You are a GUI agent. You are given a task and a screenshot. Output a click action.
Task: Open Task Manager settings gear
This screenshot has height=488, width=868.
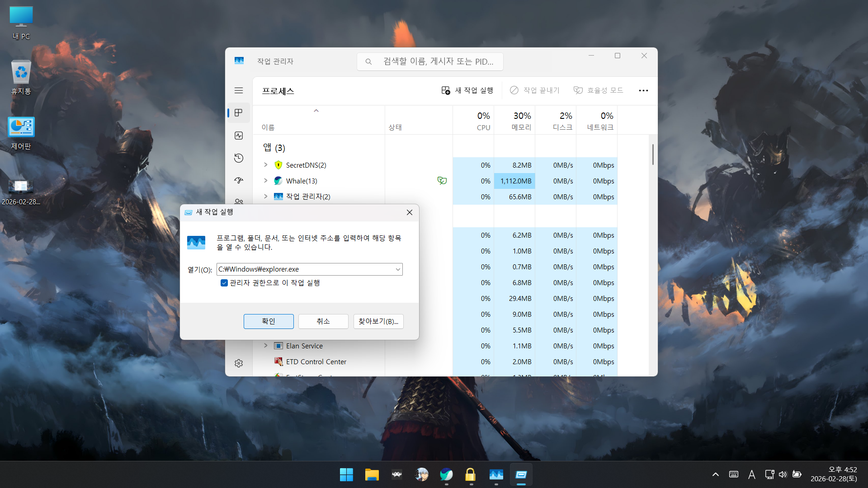pos(239,363)
